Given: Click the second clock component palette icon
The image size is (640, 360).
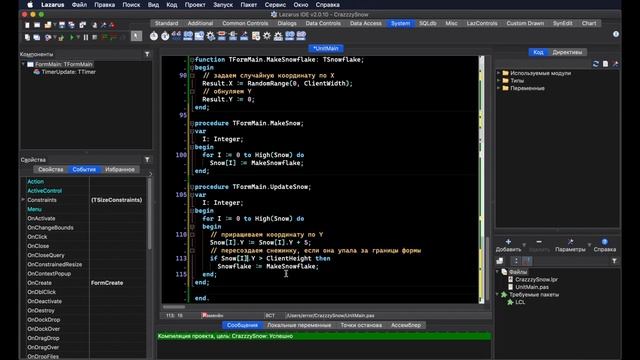Looking at the screenshot, I should (x=165, y=36).
